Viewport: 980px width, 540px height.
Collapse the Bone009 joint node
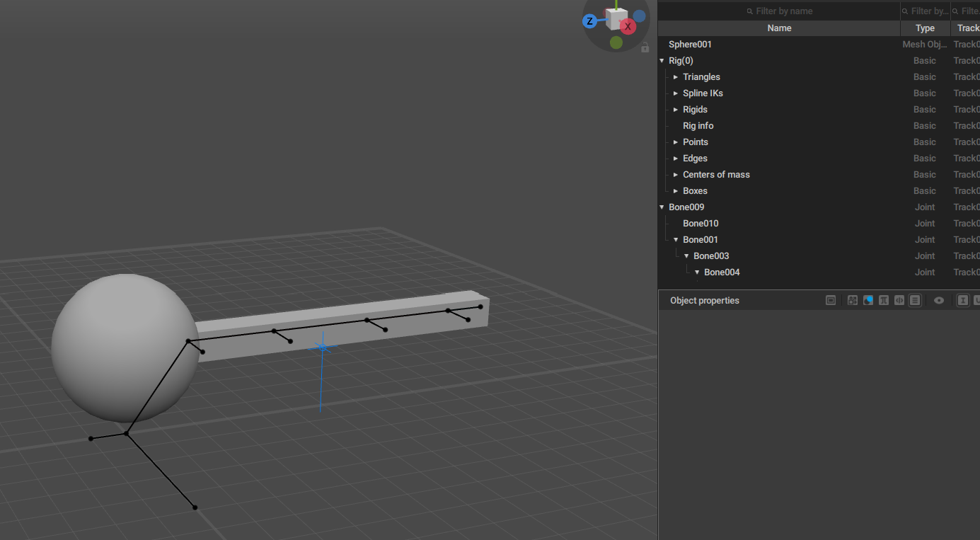(662, 207)
